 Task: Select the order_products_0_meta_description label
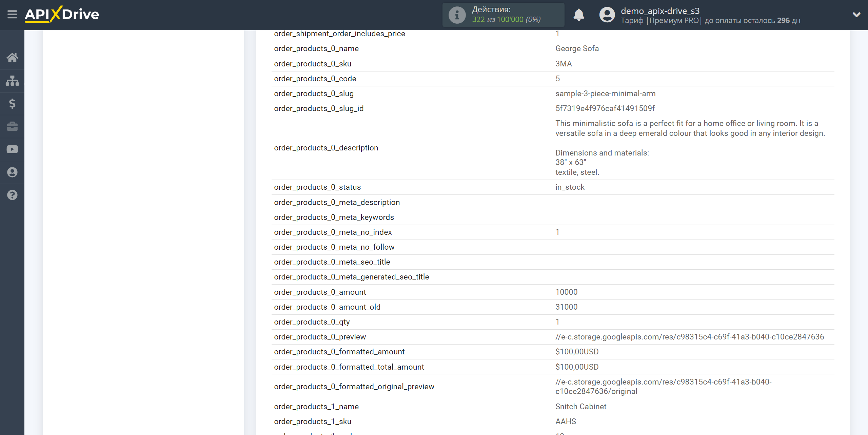337,202
